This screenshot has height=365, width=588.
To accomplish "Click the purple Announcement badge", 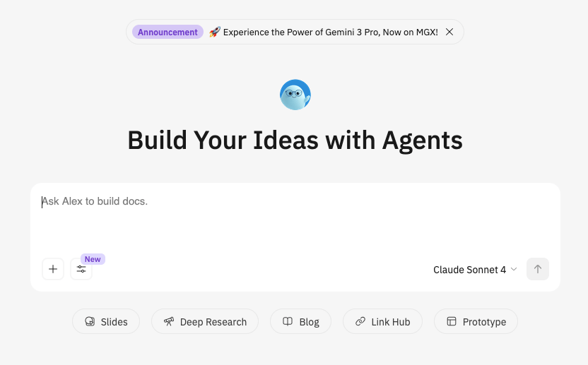I will (167, 32).
